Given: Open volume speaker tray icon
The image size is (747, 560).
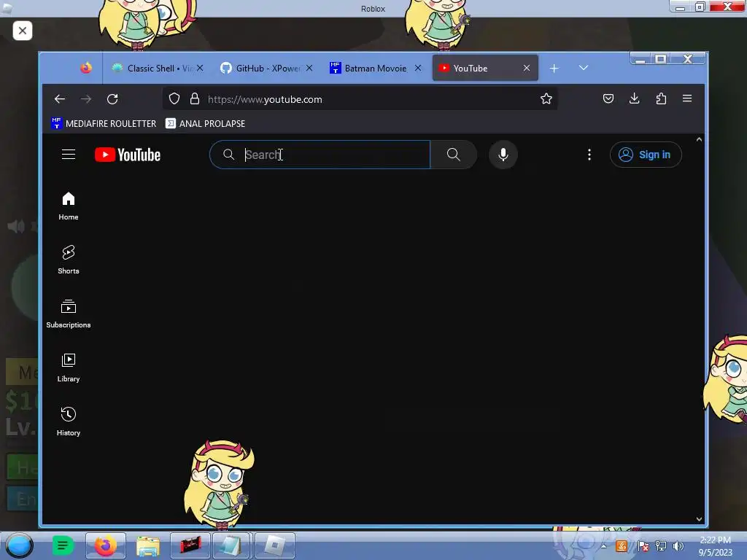Looking at the screenshot, I should [x=678, y=545].
